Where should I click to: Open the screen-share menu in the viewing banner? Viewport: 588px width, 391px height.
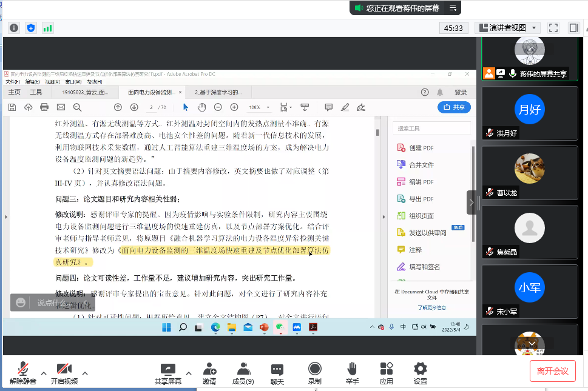[x=453, y=8]
